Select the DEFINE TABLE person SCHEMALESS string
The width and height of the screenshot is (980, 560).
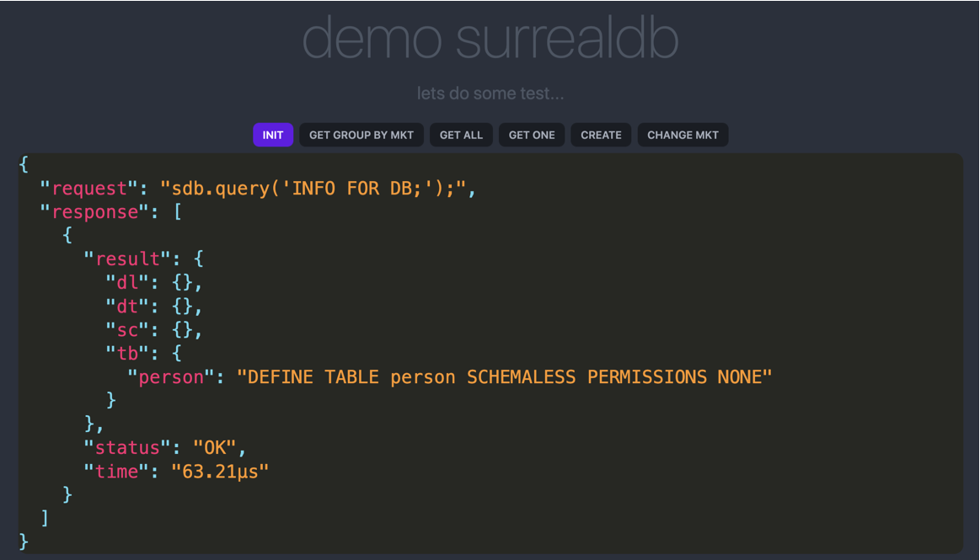[505, 377]
